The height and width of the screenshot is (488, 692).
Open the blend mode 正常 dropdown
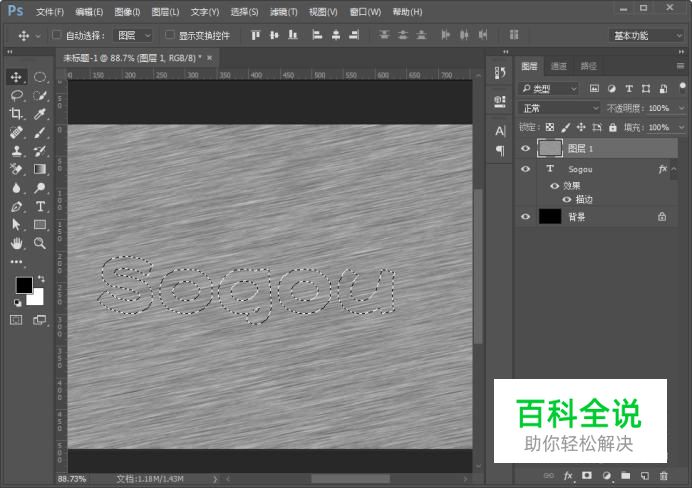tap(560, 108)
